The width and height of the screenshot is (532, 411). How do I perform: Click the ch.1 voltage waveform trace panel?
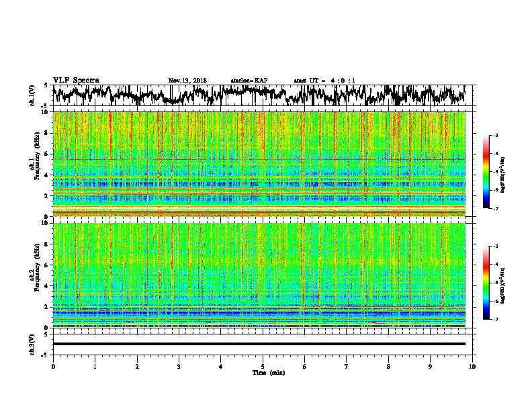point(263,95)
